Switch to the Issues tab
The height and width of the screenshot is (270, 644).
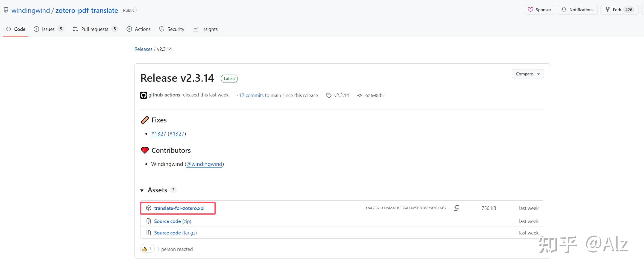[x=48, y=29]
